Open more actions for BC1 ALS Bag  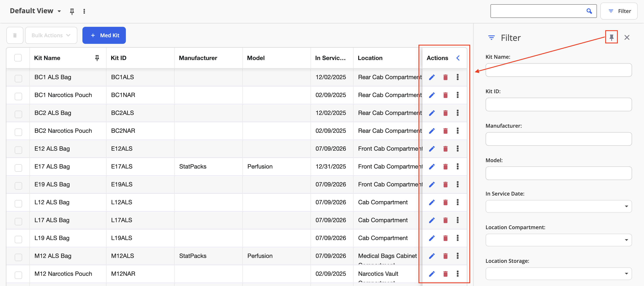click(457, 77)
